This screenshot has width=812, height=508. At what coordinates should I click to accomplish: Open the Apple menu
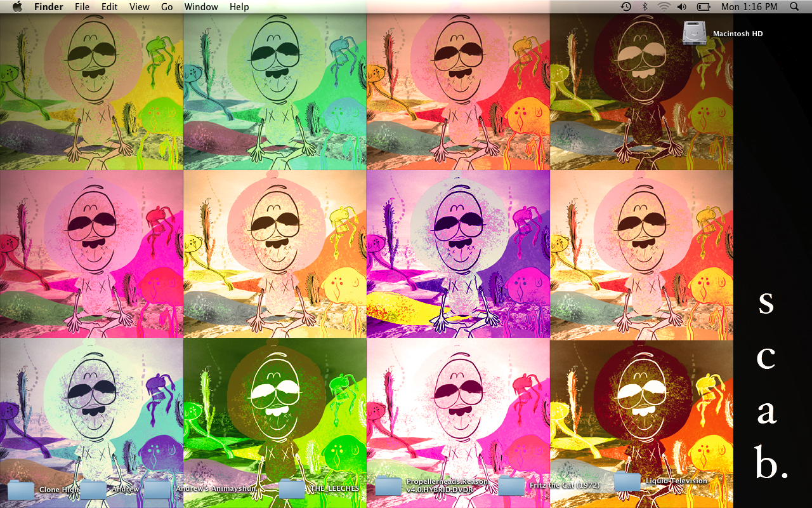tap(17, 7)
